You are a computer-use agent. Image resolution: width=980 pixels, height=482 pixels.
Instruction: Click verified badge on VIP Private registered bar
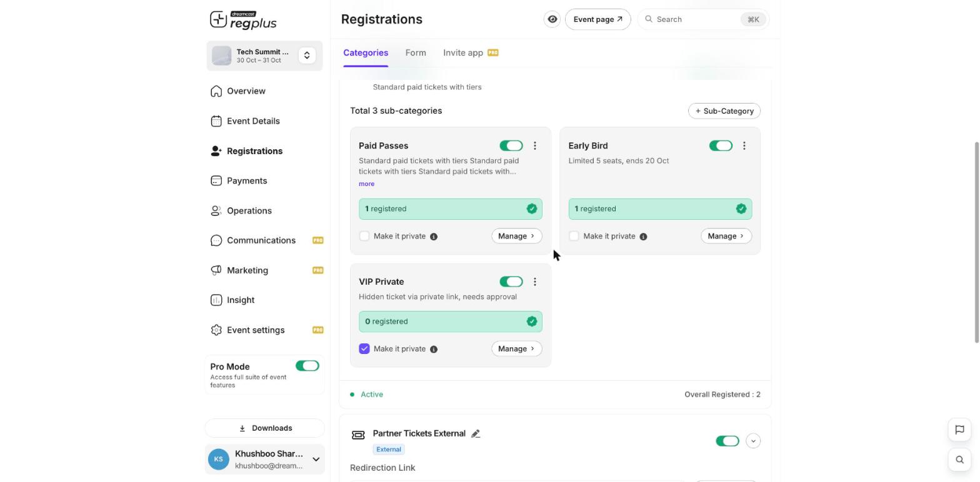click(532, 322)
